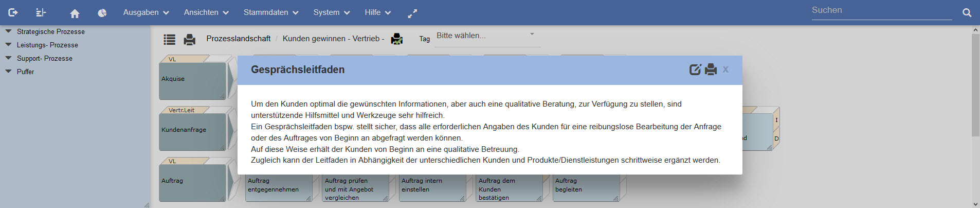Screen dimensions: 980x208
Task: Click the logout icon in the navbar
Action: pos(13,12)
